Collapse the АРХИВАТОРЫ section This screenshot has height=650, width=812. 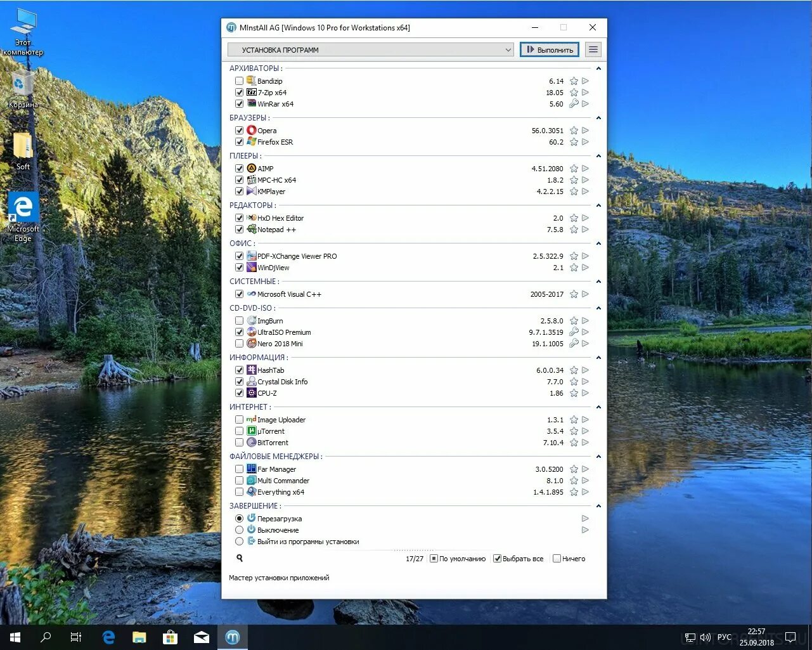coord(598,68)
